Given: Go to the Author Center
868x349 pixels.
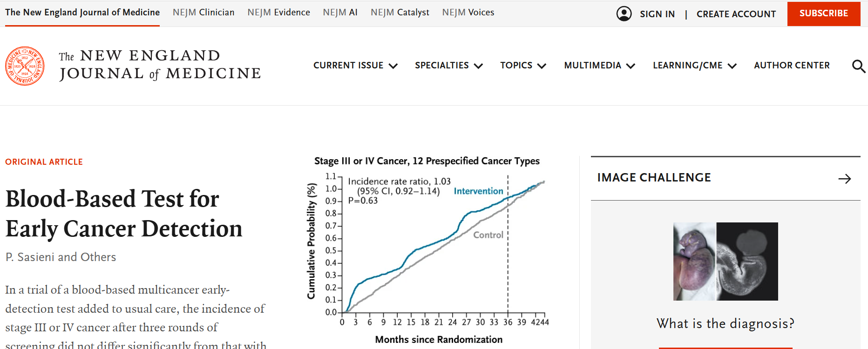Looking at the screenshot, I should coord(792,66).
